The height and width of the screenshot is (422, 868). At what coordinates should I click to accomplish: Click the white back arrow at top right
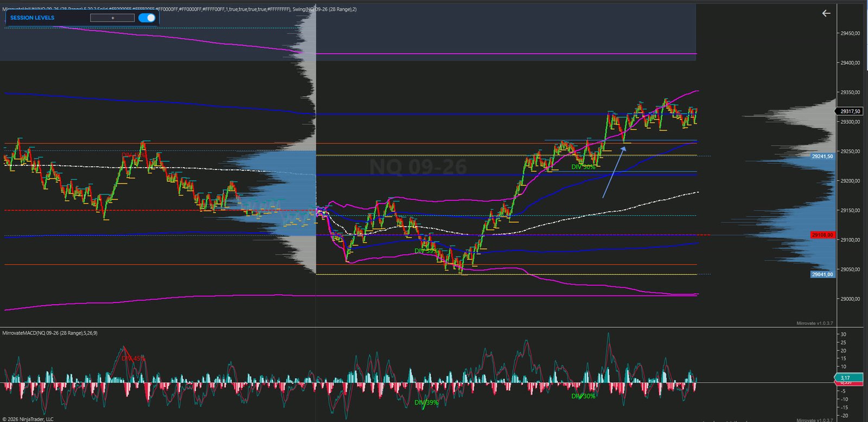coord(826,13)
